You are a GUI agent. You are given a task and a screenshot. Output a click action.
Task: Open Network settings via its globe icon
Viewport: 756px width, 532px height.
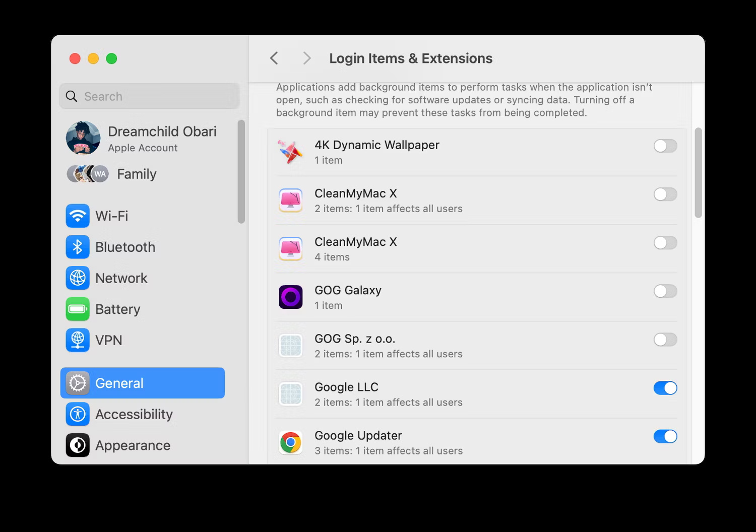[x=78, y=278]
